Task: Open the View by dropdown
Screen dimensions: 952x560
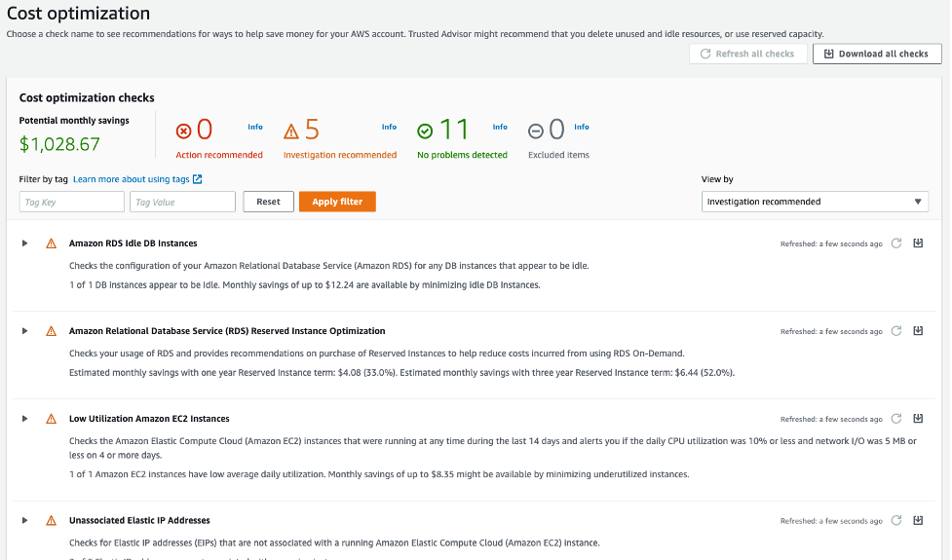Action: (x=815, y=202)
